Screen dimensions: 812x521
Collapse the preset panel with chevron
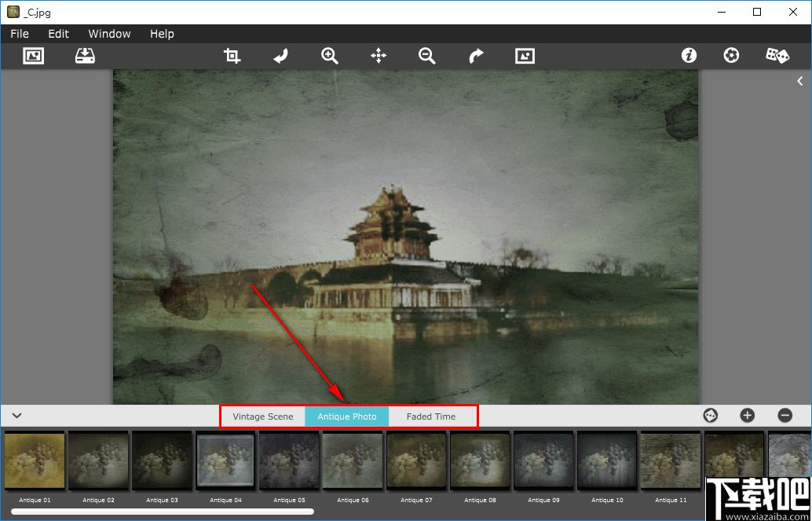16,416
